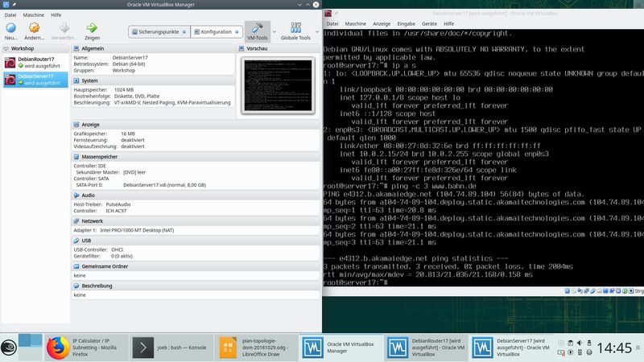This screenshot has width=644, height=362.
Task: Click the Netzwerk section header
Action: 196,220
